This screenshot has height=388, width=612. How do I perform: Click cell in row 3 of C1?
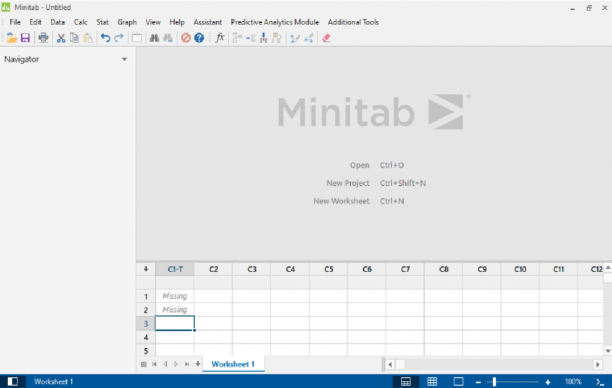tap(175, 323)
